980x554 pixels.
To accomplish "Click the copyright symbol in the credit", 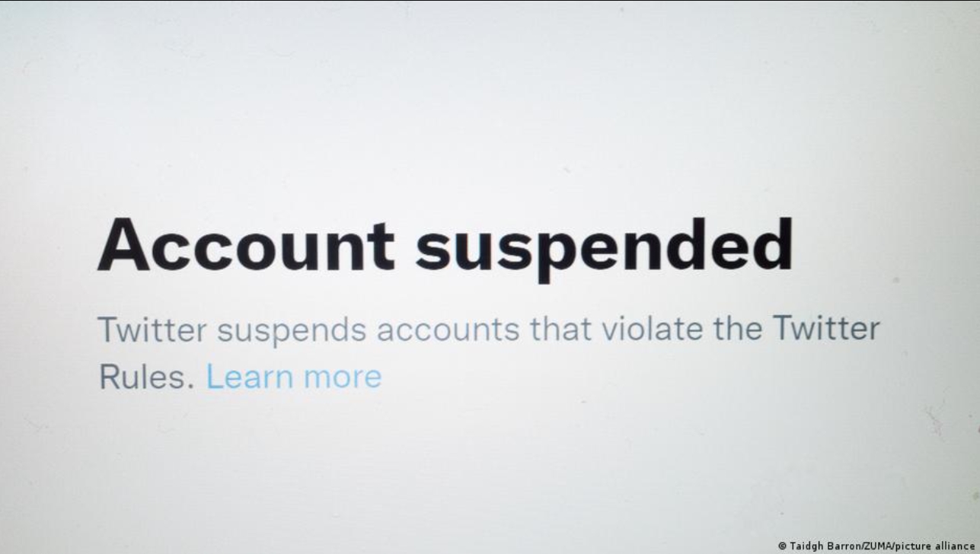I will tap(782, 546).
